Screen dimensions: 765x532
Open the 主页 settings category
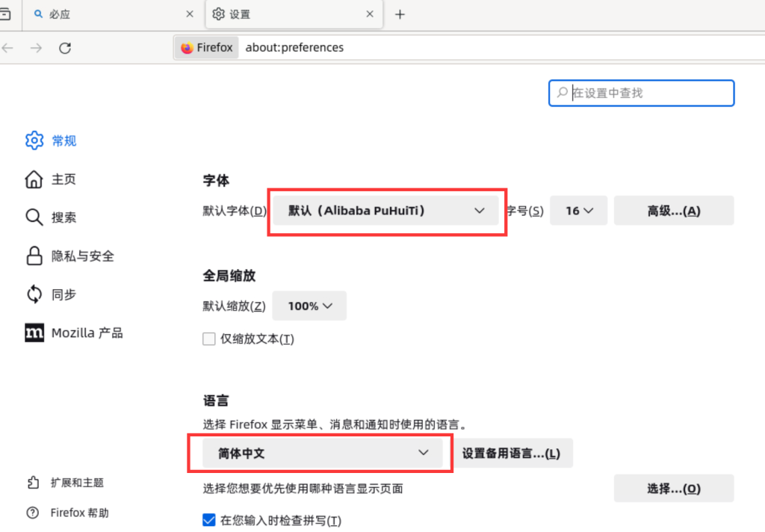click(x=51, y=179)
